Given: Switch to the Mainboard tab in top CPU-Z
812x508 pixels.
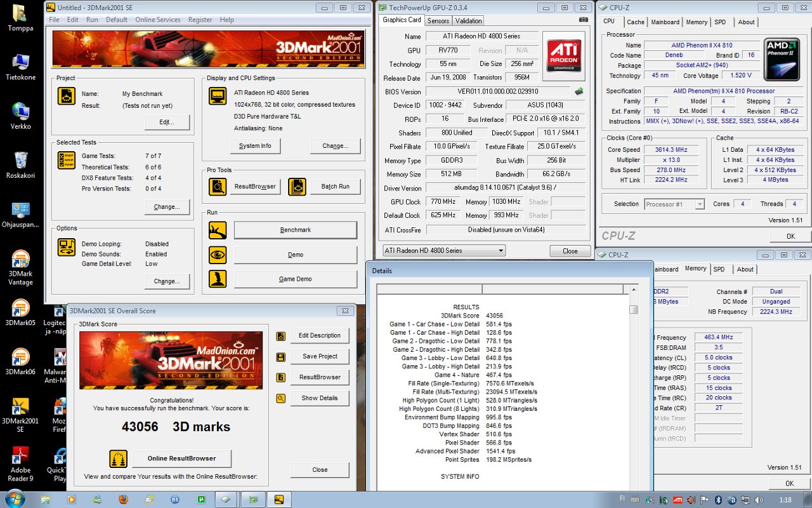Looking at the screenshot, I should pyautogui.click(x=665, y=22).
